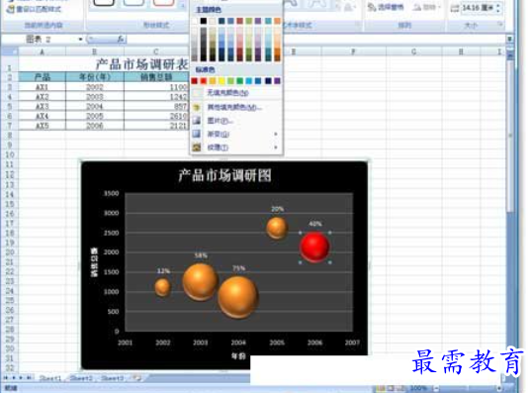Click the year cell 2004
532x393 pixels.
(x=95, y=106)
